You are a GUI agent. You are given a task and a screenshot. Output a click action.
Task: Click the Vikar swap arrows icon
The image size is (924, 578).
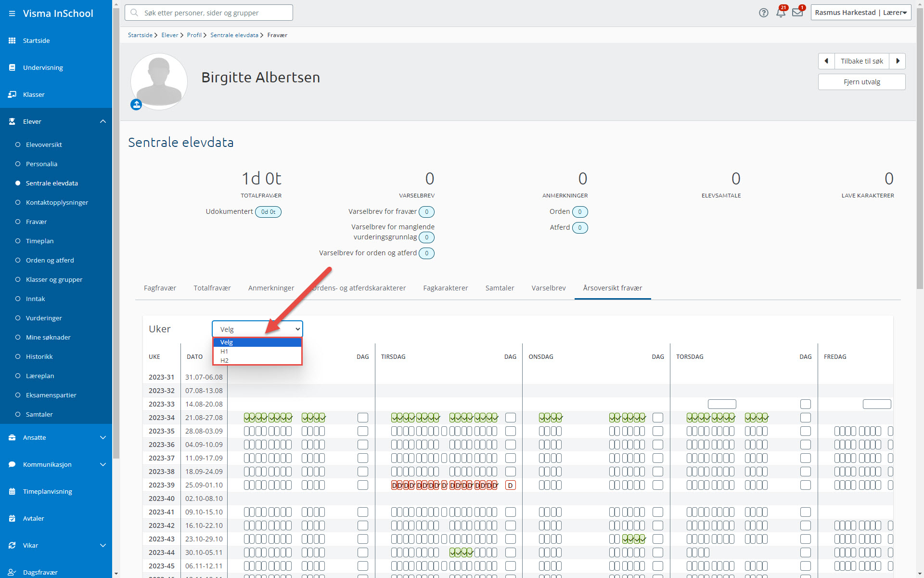[x=12, y=545]
